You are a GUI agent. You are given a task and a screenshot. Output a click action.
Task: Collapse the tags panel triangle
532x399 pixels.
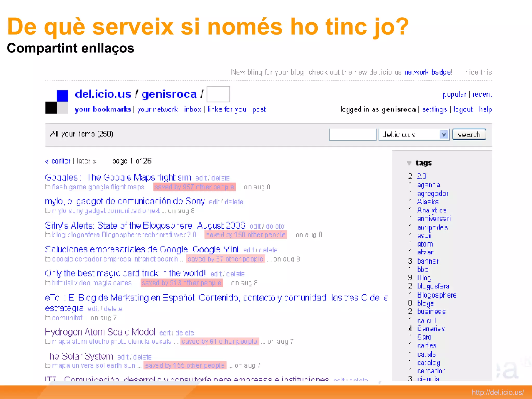[x=409, y=163]
